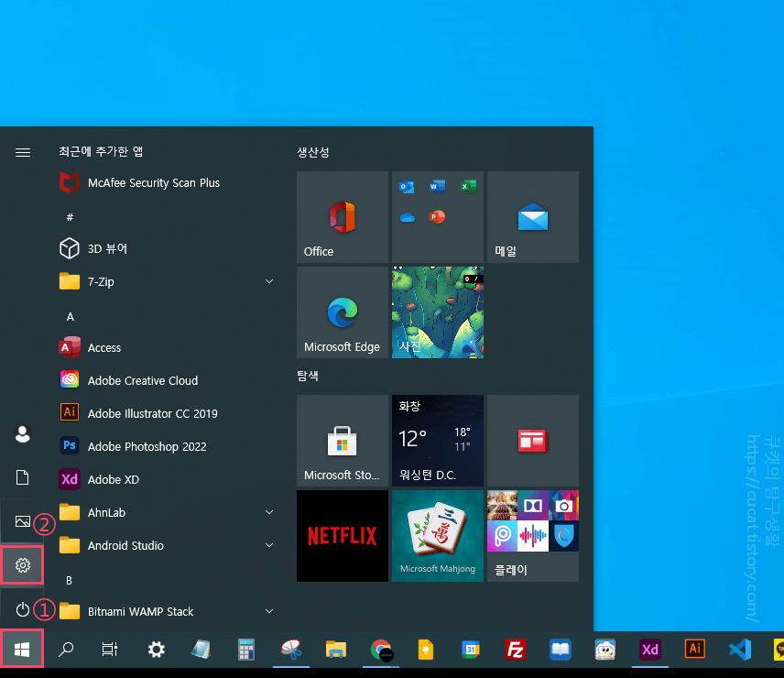Click the 탐색 group heading

308,376
